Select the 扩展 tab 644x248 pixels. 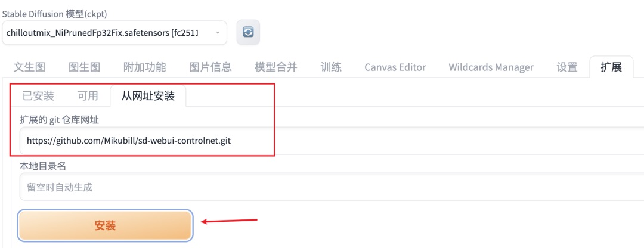pos(611,67)
